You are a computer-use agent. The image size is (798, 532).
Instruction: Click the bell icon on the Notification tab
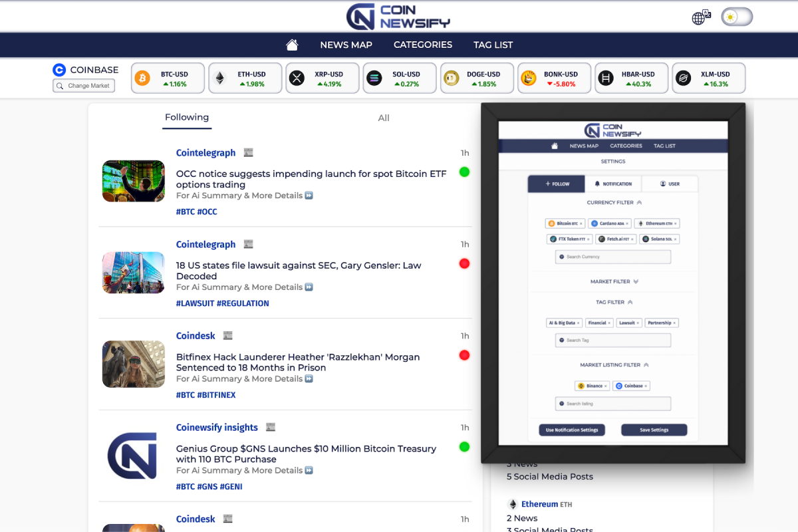tap(597, 184)
